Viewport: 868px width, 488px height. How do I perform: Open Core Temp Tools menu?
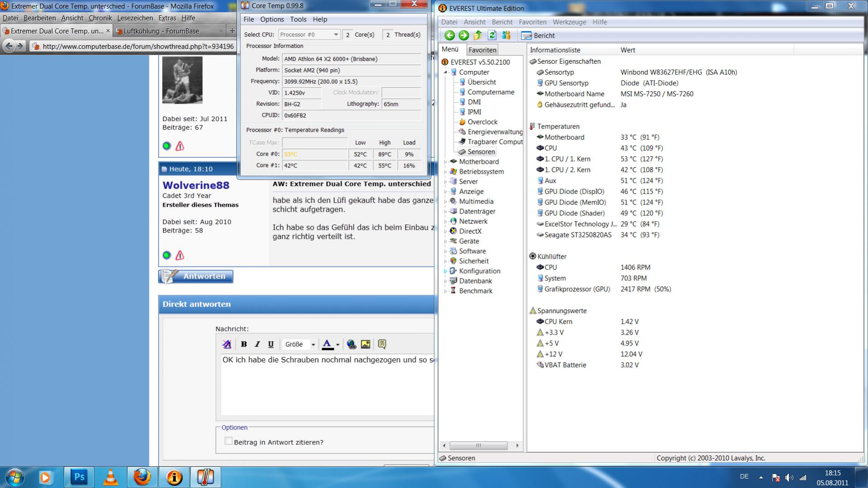298,19
